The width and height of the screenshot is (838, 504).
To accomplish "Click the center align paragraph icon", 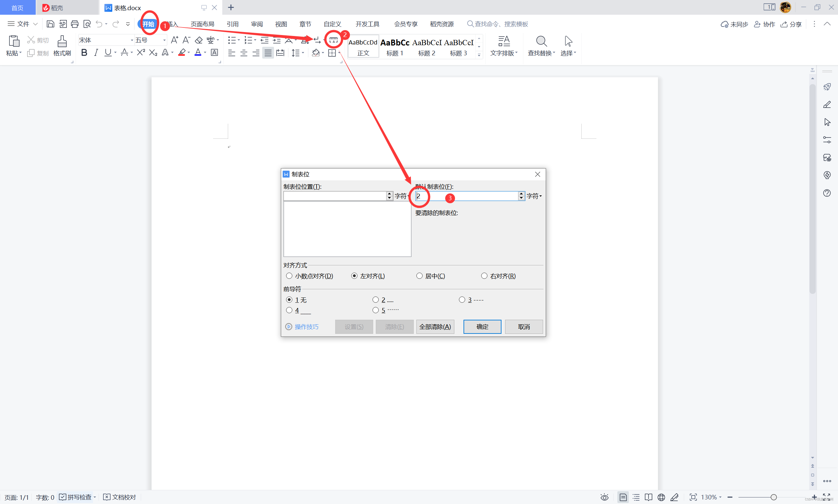I will [x=244, y=53].
